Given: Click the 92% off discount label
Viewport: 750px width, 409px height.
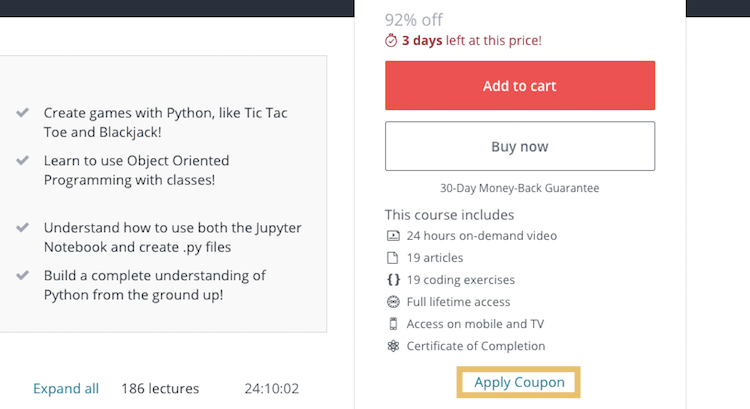Looking at the screenshot, I should (x=414, y=20).
